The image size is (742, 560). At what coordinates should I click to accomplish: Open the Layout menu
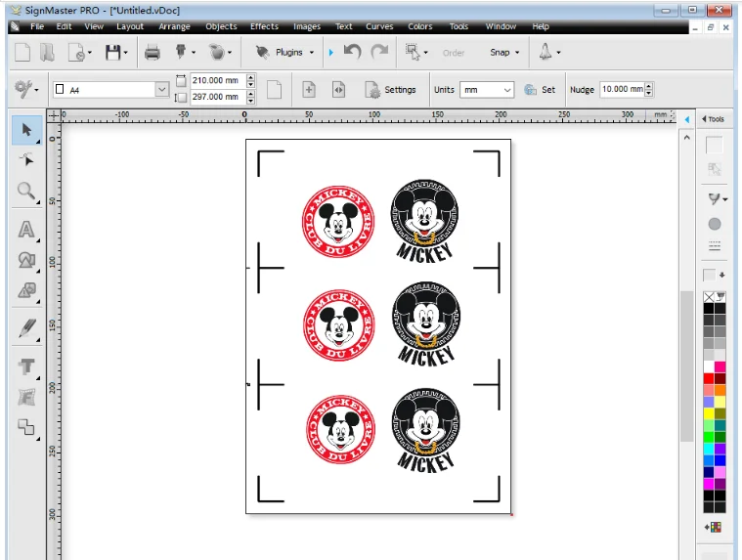pyautogui.click(x=130, y=26)
